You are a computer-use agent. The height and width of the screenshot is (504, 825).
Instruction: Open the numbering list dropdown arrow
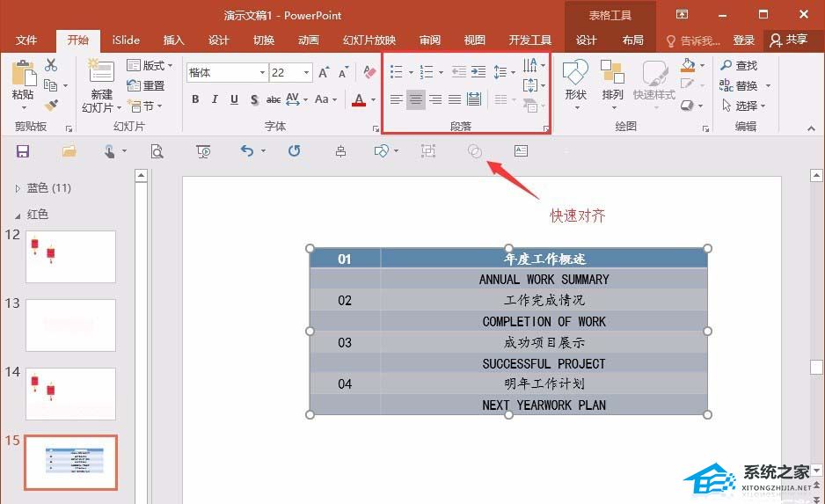coord(441,73)
